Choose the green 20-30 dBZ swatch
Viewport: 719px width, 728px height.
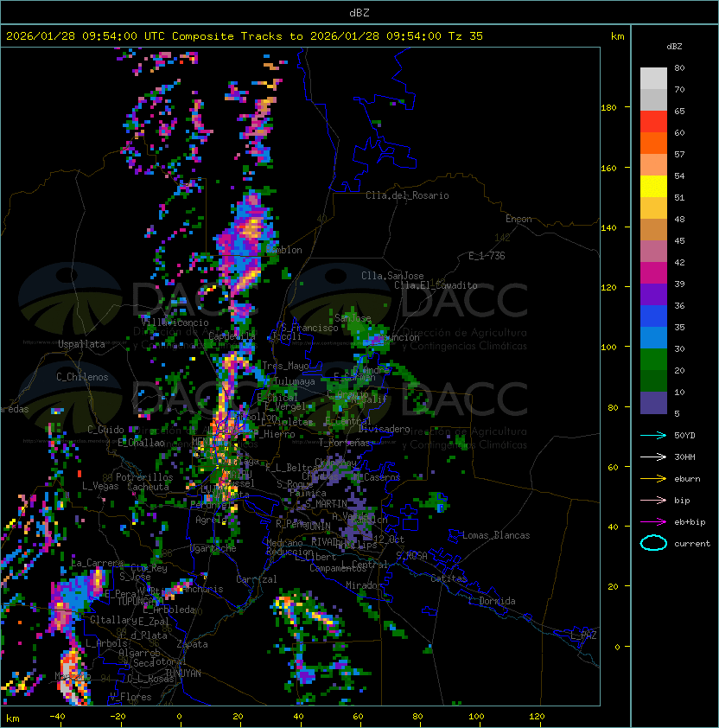(653, 360)
